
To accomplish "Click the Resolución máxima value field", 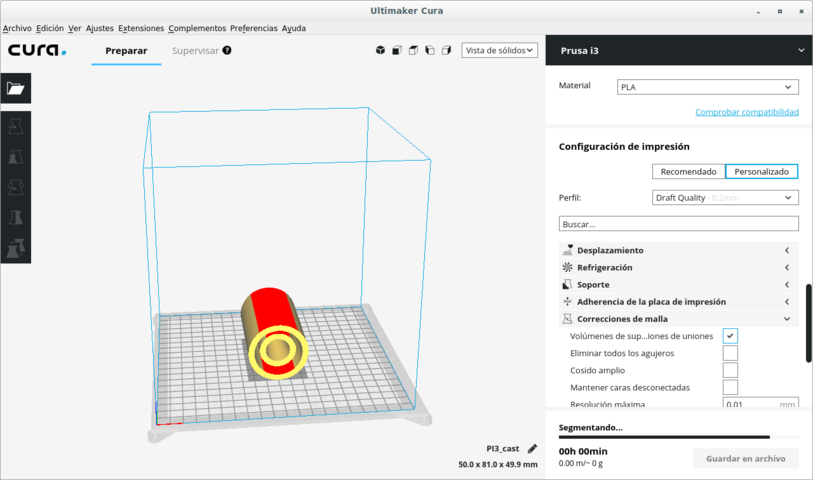I will pos(761,402).
